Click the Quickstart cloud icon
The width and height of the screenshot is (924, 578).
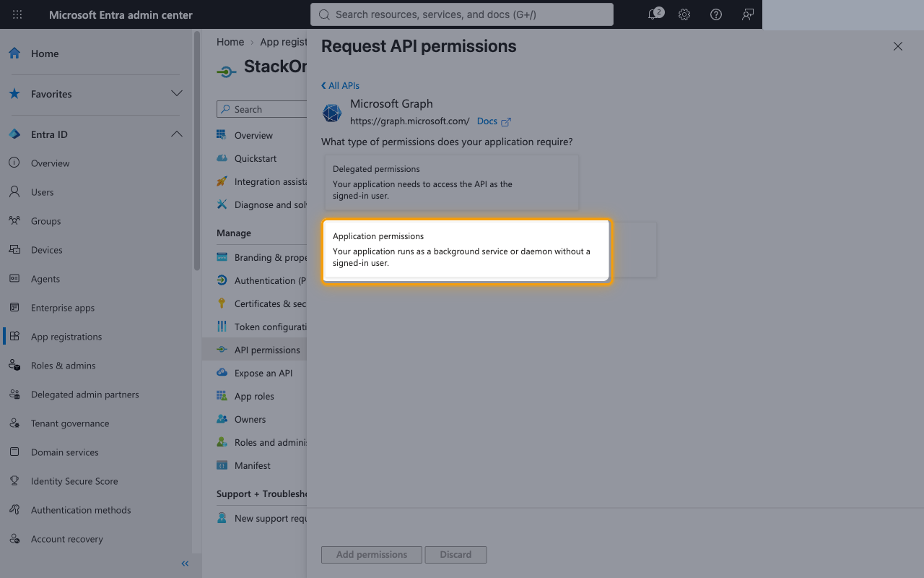tap(222, 158)
